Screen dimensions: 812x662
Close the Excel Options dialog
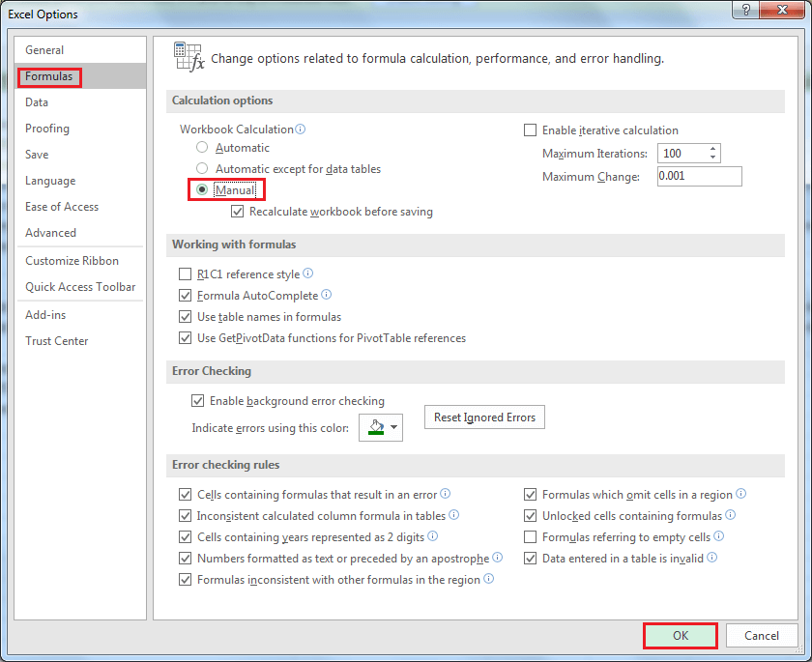(x=782, y=10)
